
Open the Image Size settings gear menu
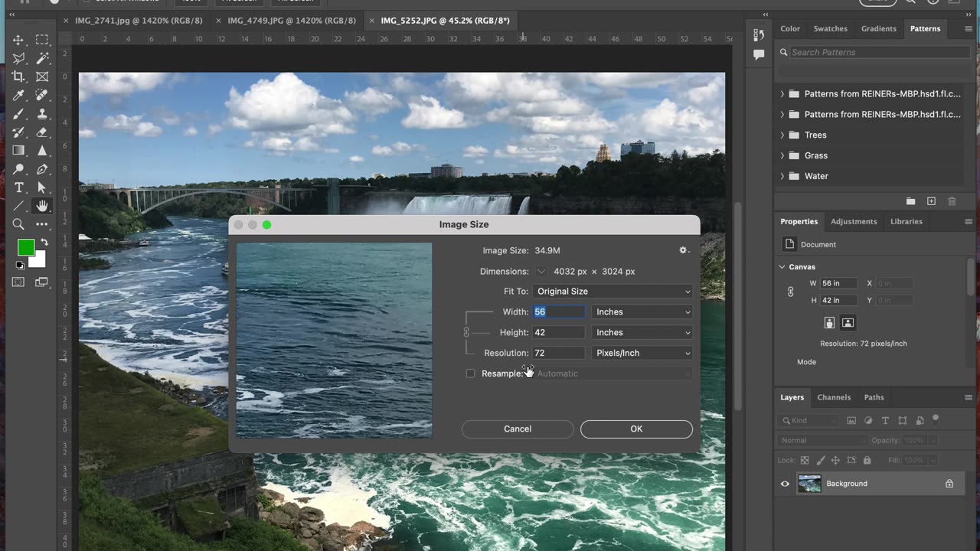pos(684,250)
